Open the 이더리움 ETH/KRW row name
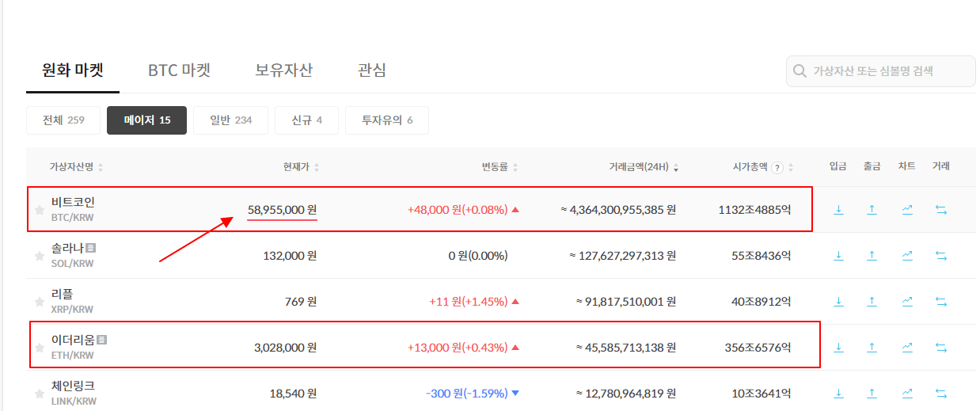 (x=79, y=347)
